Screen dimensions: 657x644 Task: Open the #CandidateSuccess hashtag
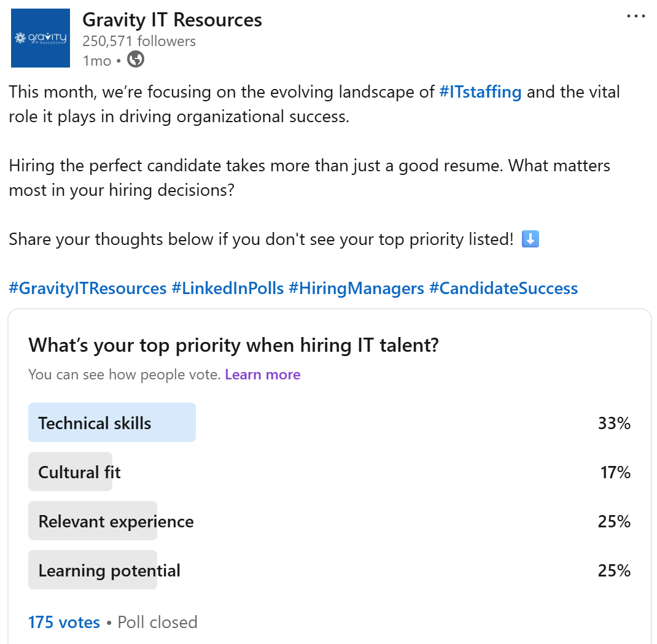click(x=503, y=289)
